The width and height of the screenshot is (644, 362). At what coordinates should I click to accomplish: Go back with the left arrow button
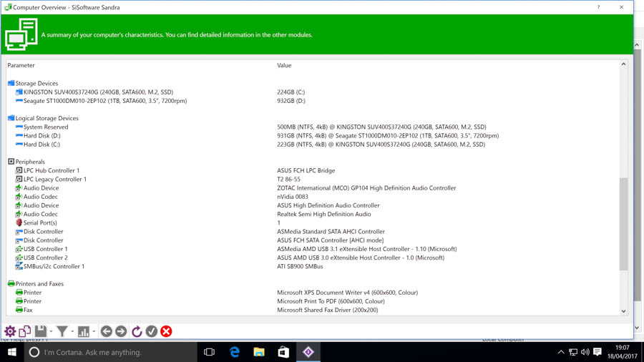point(107,331)
